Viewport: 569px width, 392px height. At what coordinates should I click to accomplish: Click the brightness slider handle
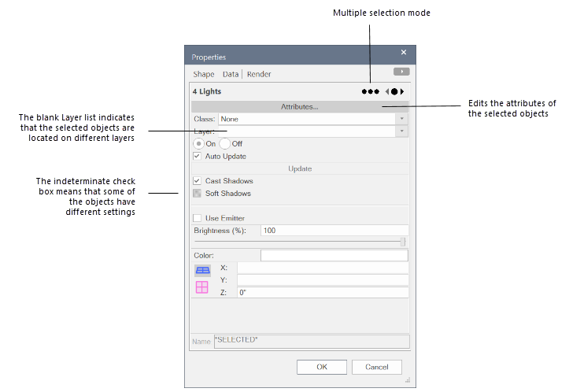tap(403, 242)
